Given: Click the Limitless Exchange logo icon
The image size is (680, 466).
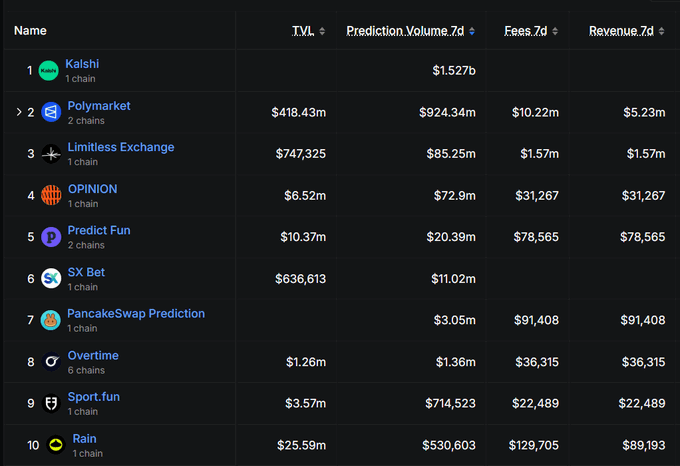Looking at the screenshot, I should (x=51, y=154).
